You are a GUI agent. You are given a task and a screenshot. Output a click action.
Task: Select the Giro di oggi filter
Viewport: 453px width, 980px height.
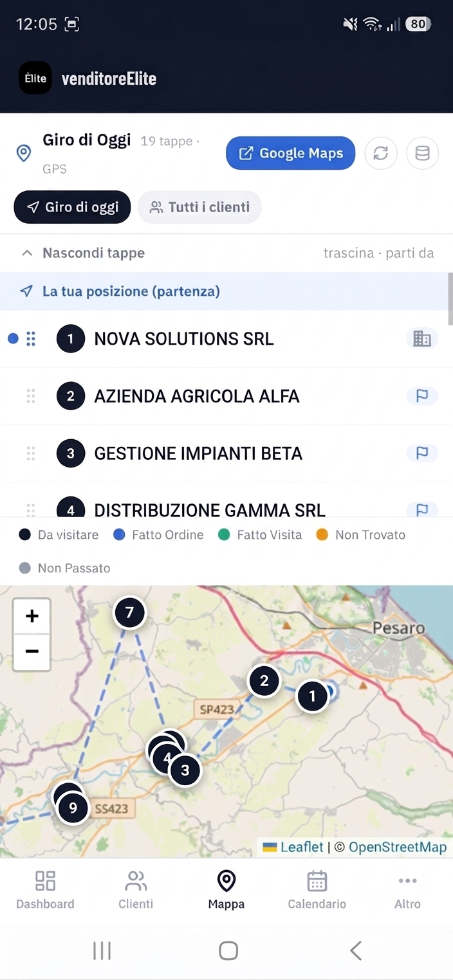pyautogui.click(x=72, y=207)
